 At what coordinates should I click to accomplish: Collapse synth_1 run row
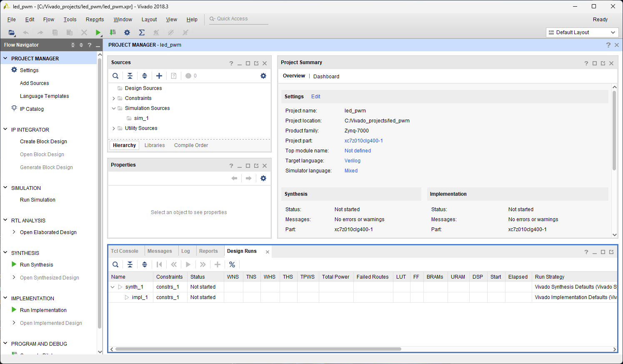pyautogui.click(x=113, y=287)
